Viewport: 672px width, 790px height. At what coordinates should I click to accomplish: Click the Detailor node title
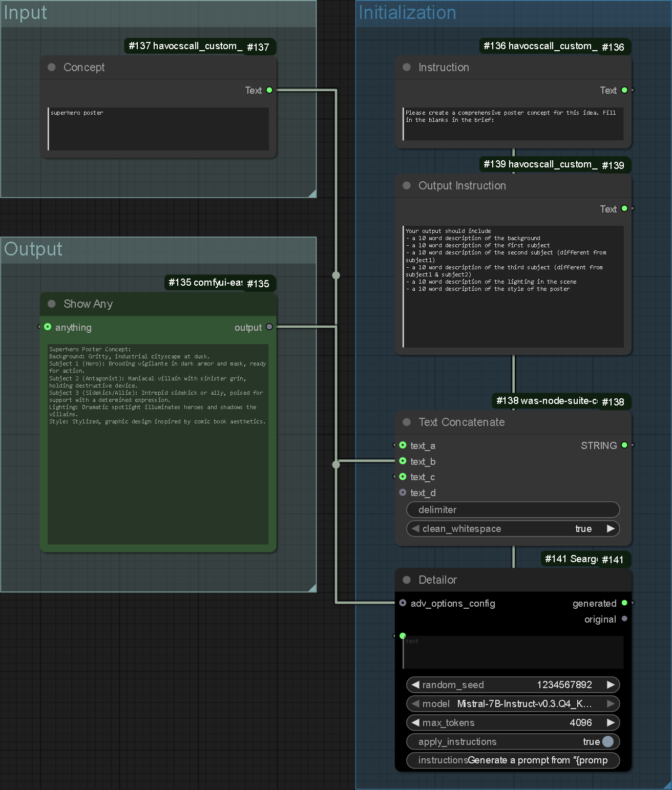point(437,580)
